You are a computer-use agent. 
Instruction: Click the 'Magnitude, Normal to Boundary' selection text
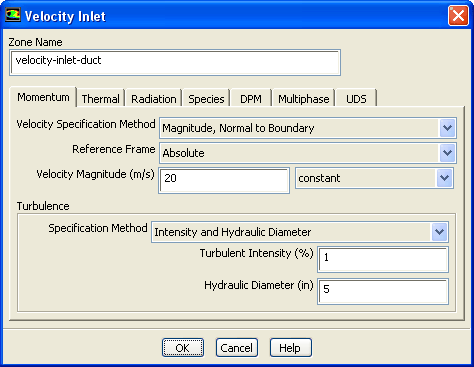238,128
